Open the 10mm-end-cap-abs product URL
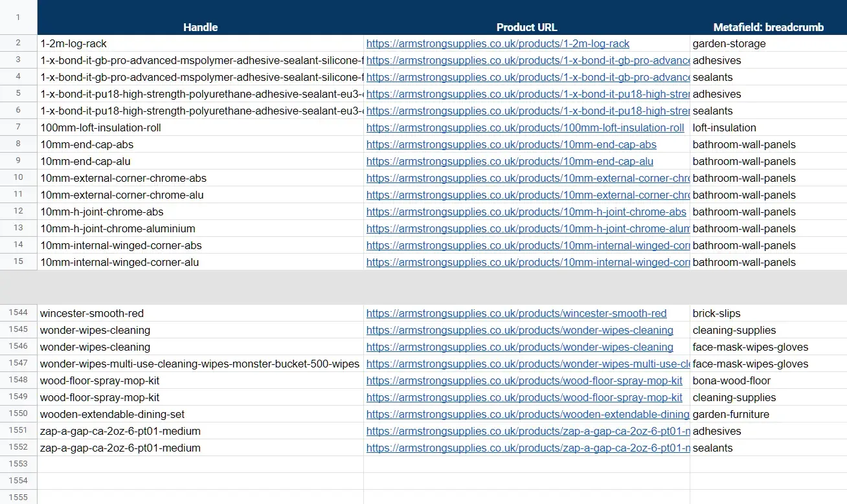The height and width of the screenshot is (504, 847). 512,144
